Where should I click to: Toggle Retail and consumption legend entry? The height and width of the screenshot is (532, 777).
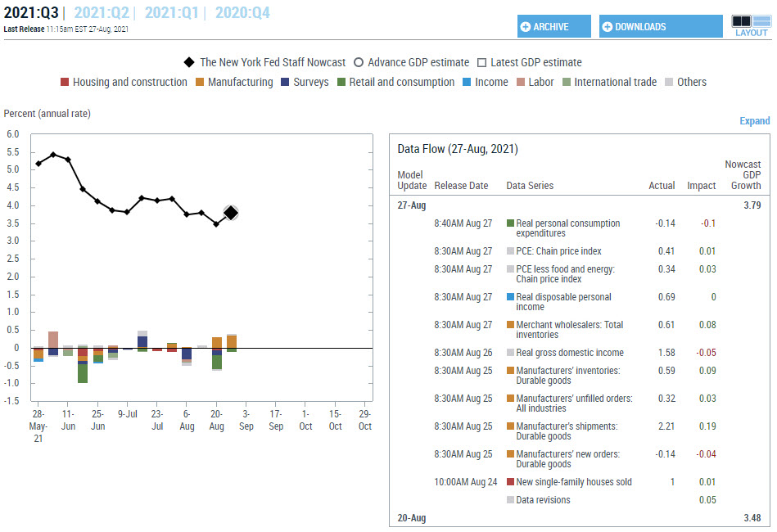(x=400, y=82)
